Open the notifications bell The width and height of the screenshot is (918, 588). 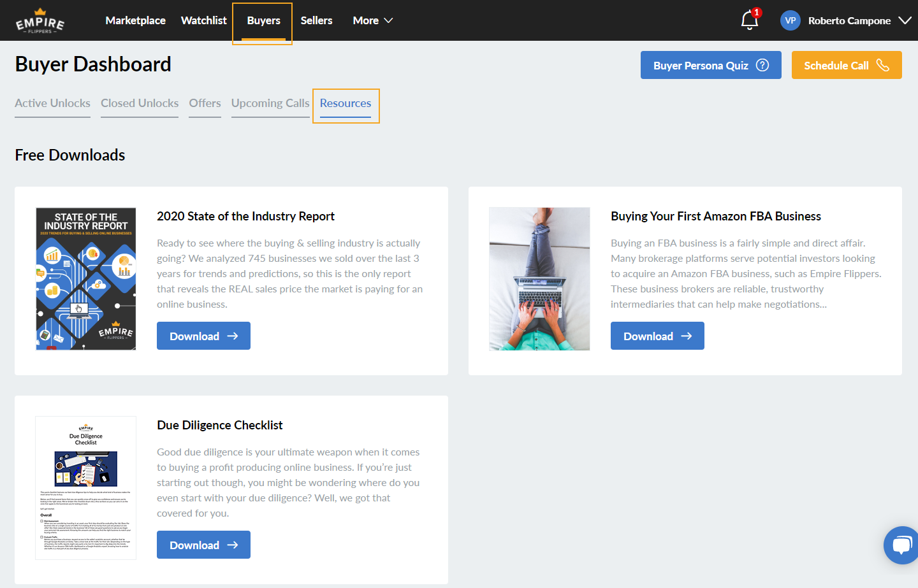coord(750,20)
